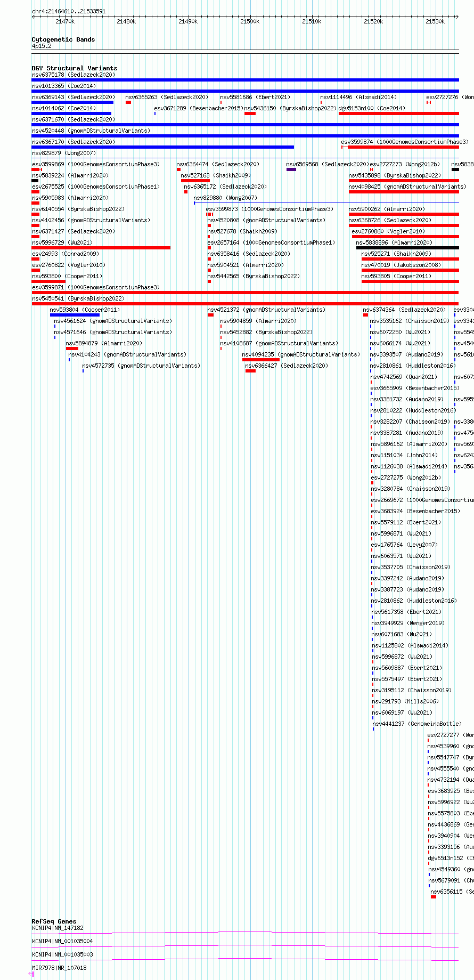Click the red bar under nsv6356115

434,897
